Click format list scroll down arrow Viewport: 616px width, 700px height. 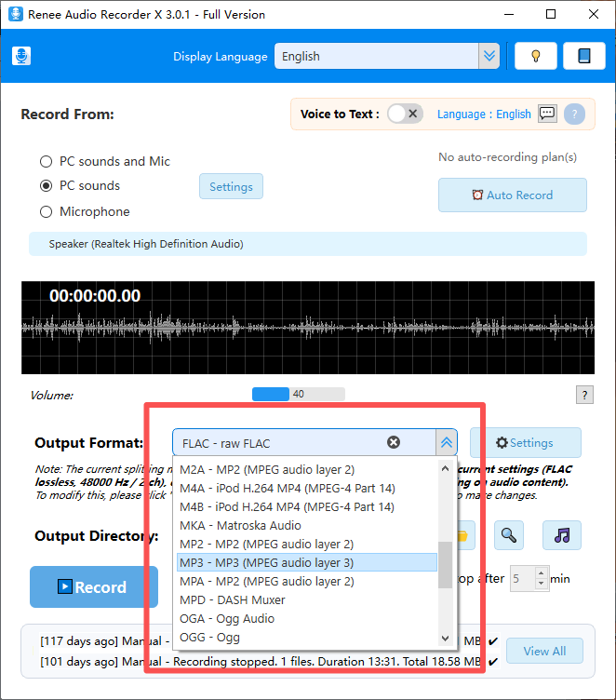pyautogui.click(x=445, y=639)
